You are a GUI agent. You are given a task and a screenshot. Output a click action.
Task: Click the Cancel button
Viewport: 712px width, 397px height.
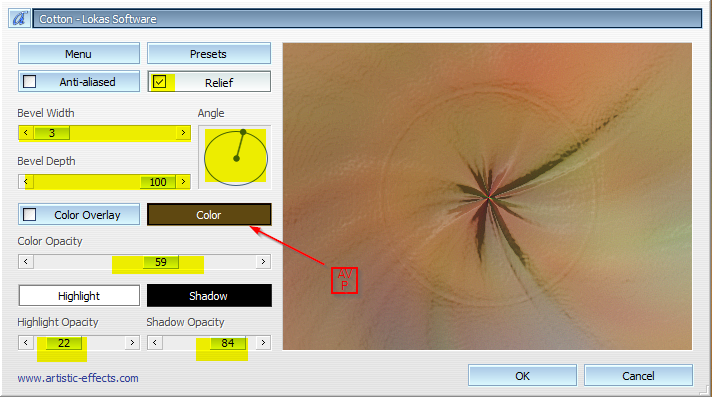point(638,376)
